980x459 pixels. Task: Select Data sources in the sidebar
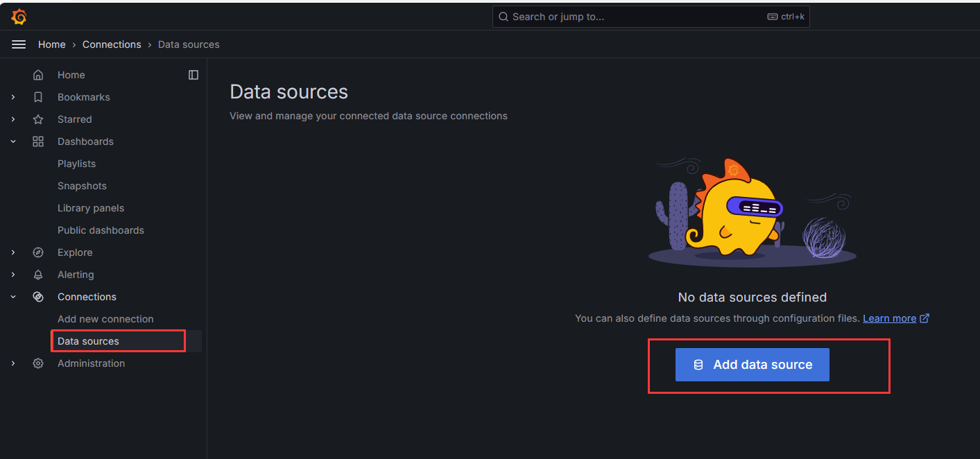click(88, 341)
